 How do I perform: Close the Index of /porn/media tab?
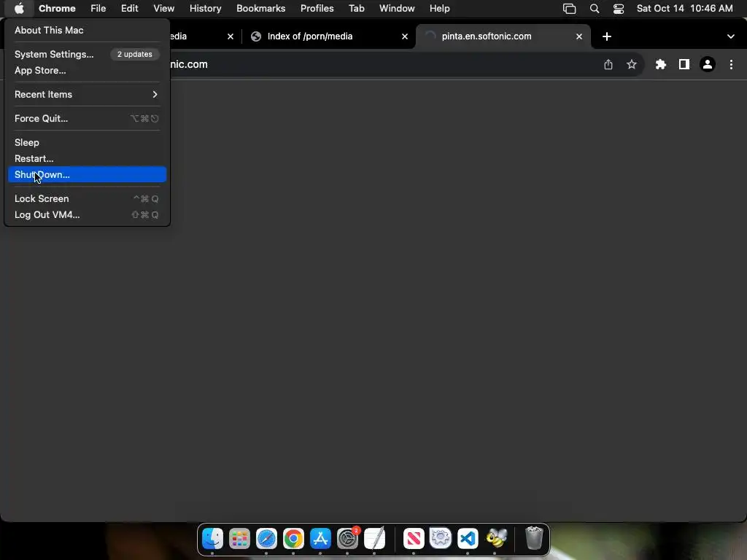click(404, 36)
